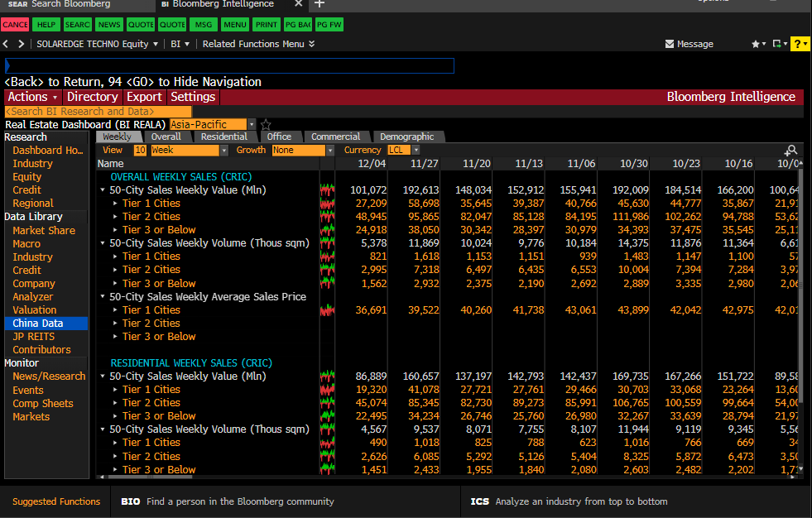Click the favorite star next to Asia-Pacific
The height and width of the screenshot is (518, 812).
tap(266, 125)
